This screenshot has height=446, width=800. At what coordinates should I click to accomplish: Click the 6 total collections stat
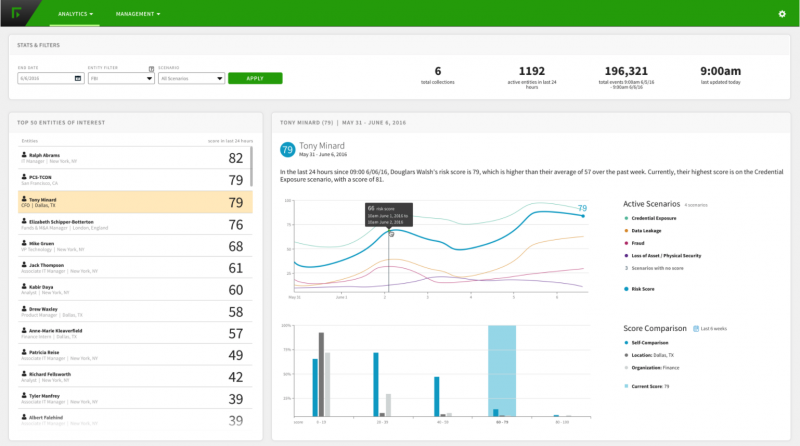coord(438,75)
